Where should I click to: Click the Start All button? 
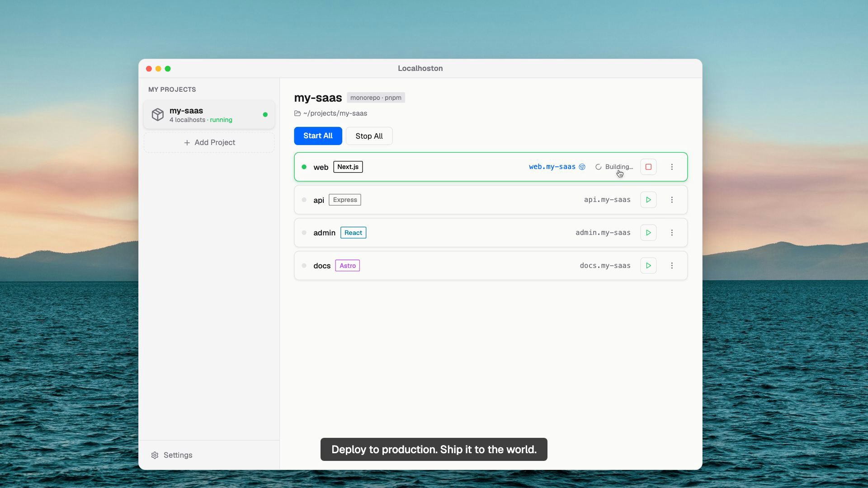click(318, 136)
